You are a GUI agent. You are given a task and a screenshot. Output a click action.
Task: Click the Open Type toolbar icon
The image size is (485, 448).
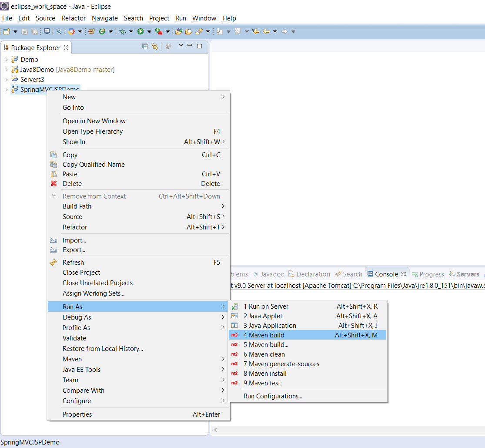pyautogui.click(x=178, y=31)
